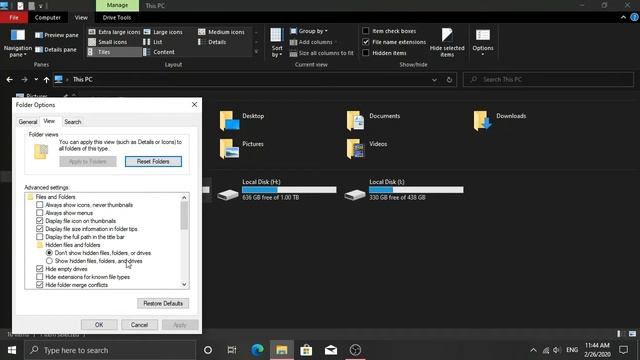Uncheck File name extensions

point(366,42)
